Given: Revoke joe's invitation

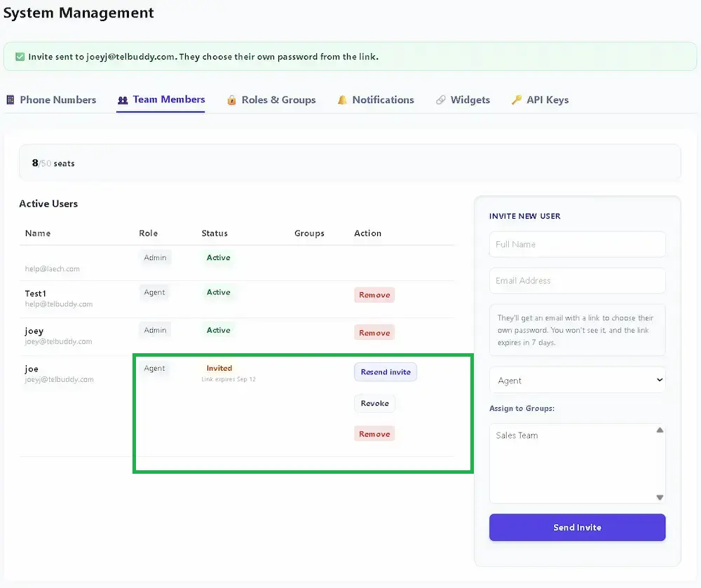Looking at the screenshot, I should (x=374, y=403).
